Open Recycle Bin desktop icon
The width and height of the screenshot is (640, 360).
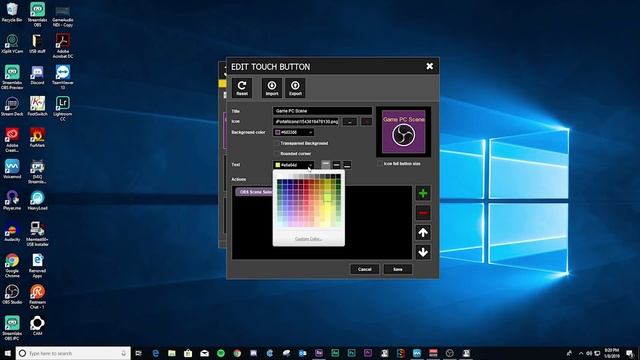pyautogui.click(x=12, y=12)
